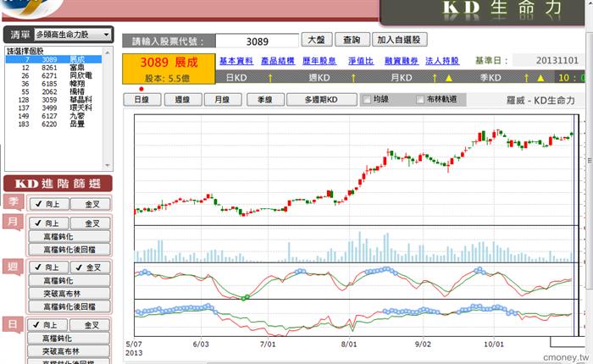
Task: Toggle 週 突破高布林 filter
Action: pyautogui.click(x=69, y=294)
